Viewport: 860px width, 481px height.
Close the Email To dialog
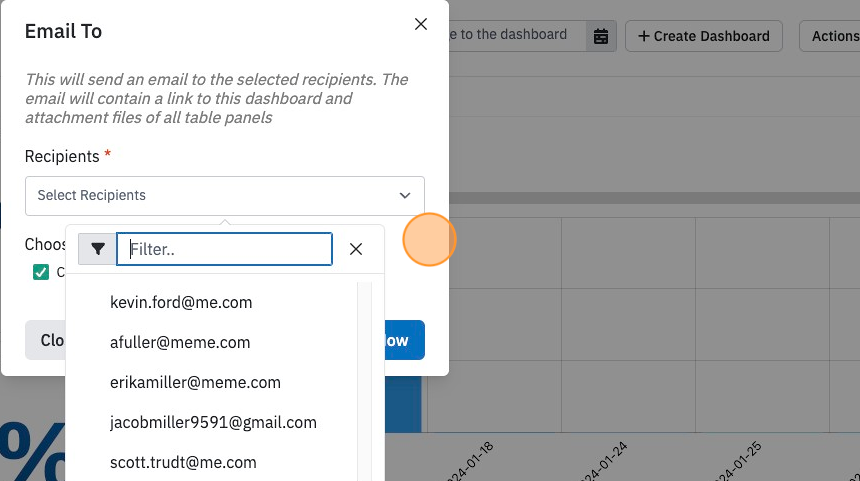[421, 24]
